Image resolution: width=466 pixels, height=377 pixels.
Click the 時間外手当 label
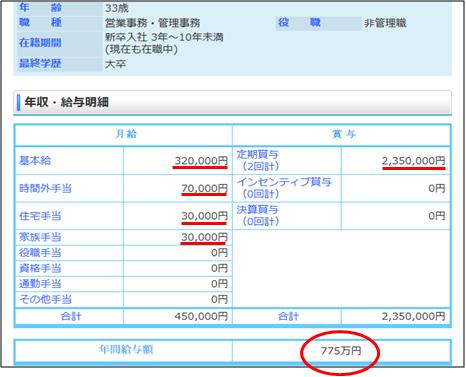pyautogui.click(x=45, y=188)
